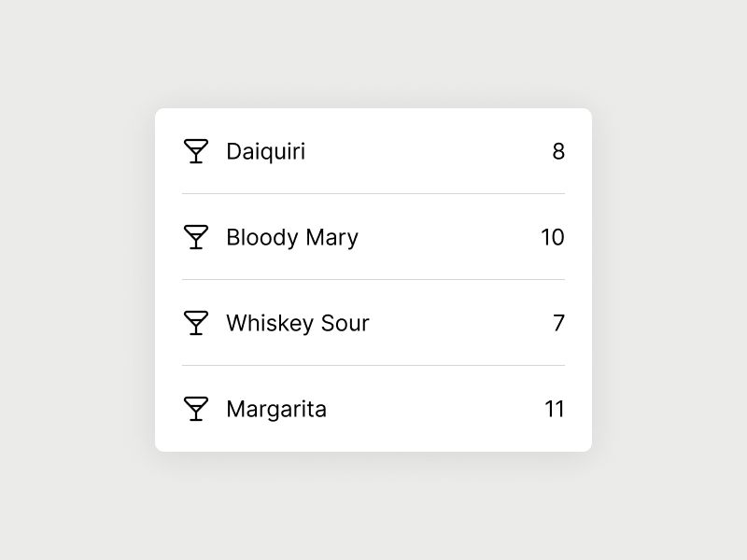Select the count 7 beside Whiskey Sour
Screen dimensions: 747x560
coord(558,323)
